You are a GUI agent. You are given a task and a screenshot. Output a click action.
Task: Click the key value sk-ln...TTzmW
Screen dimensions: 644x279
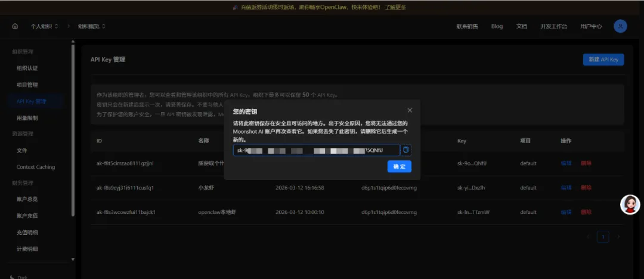click(x=473, y=212)
